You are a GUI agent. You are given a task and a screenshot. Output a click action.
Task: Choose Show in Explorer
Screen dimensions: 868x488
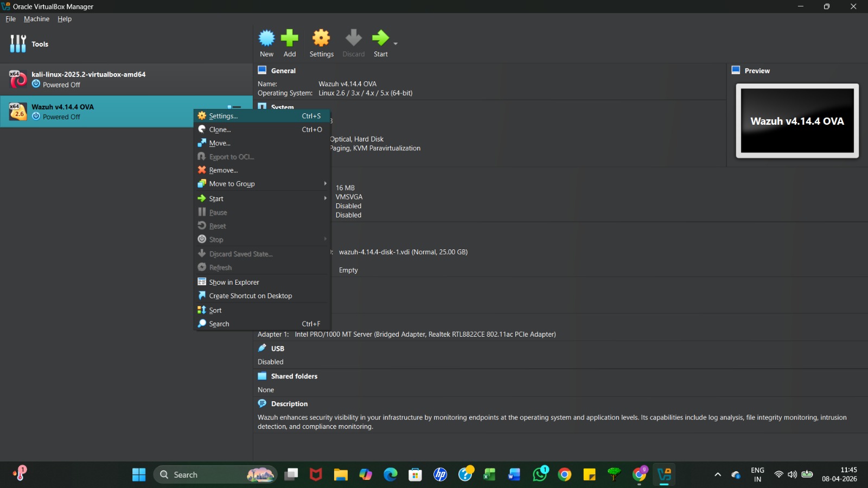click(x=262, y=282)
